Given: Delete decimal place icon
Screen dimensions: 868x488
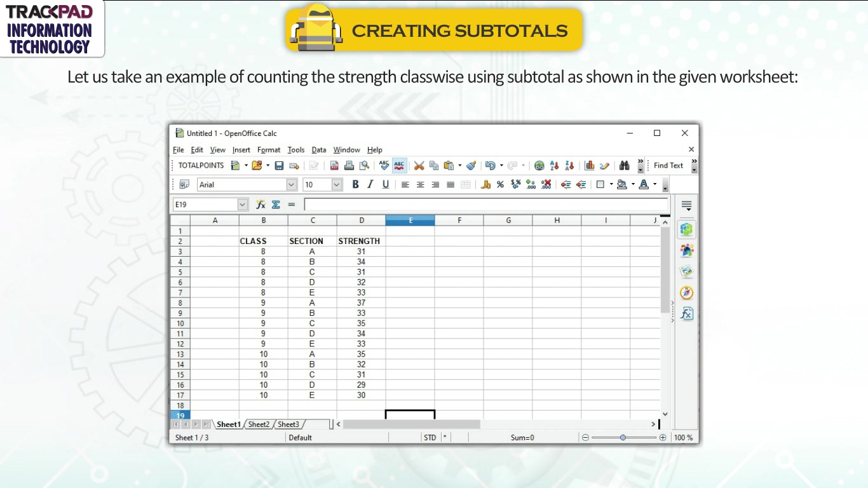Looking at the screenshot, I should [x=546, y=184].
